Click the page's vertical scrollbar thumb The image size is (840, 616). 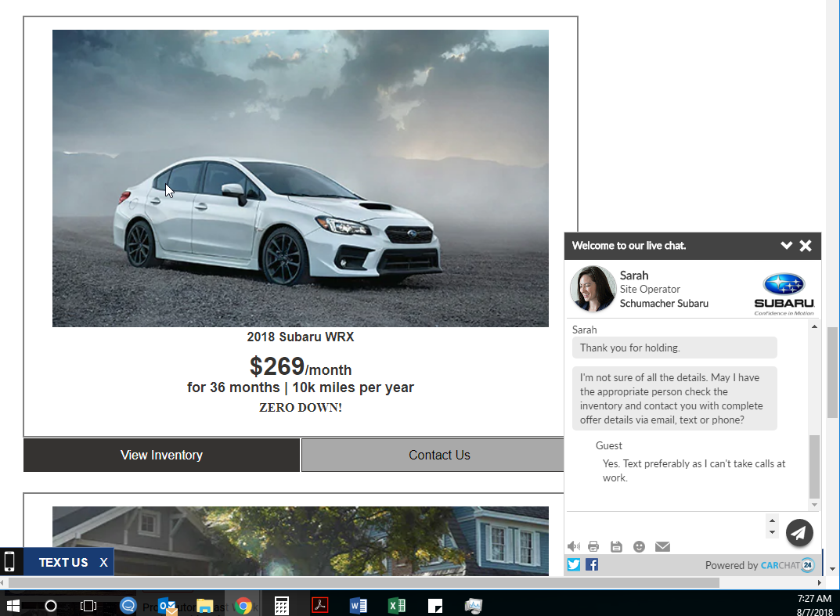click(x=832, y=373)
